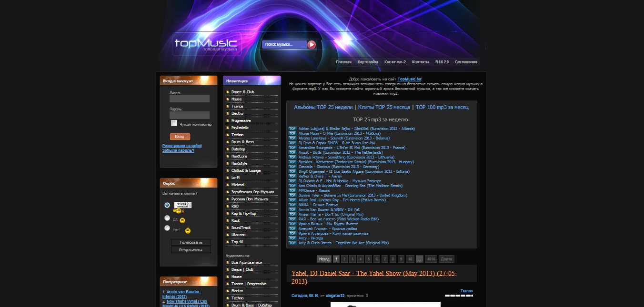Open the Как качать? menu item
The image size is (644, 307).
pos(395,62)
